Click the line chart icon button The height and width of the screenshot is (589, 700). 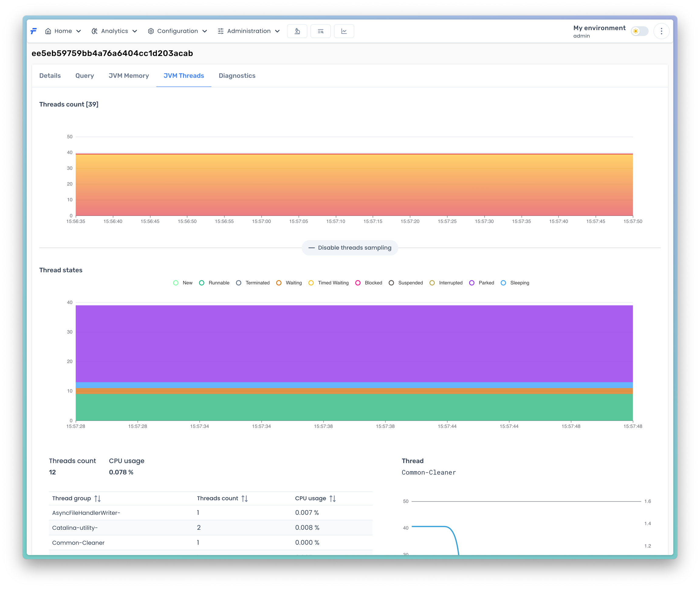point(344,31)
